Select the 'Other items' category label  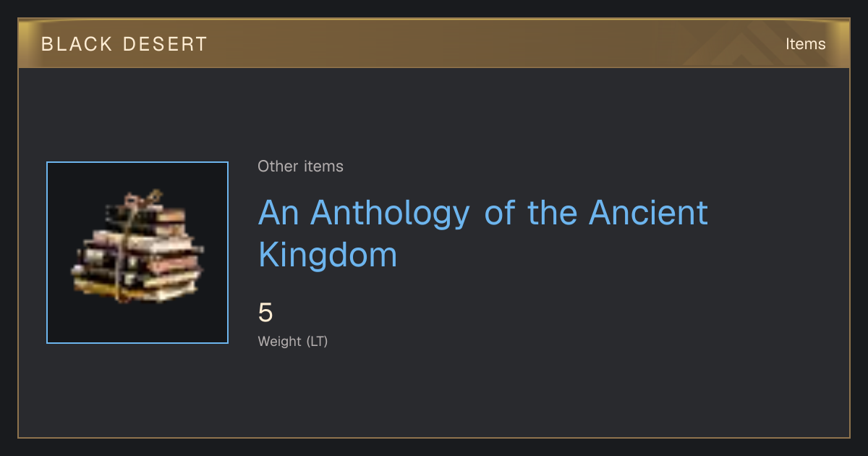click(300, 166)
